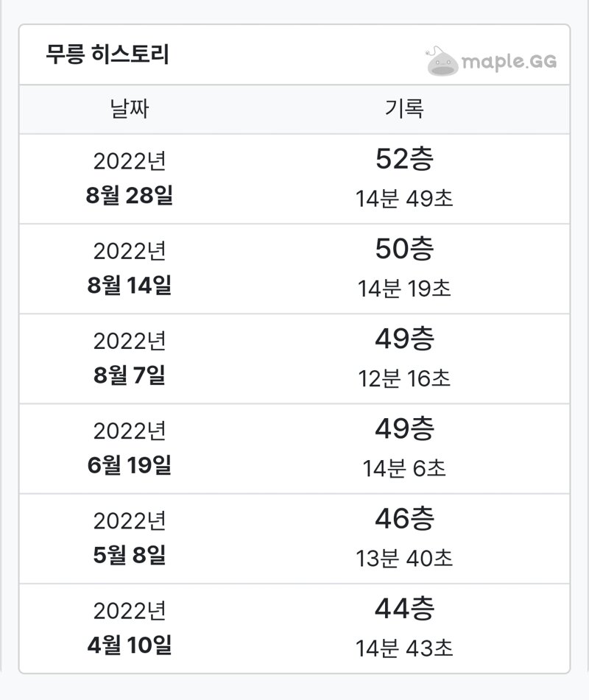589x700 pixels.
Task: Click the maple.GG watermark text
Action: pyautogui.click(x=509, y=62)
